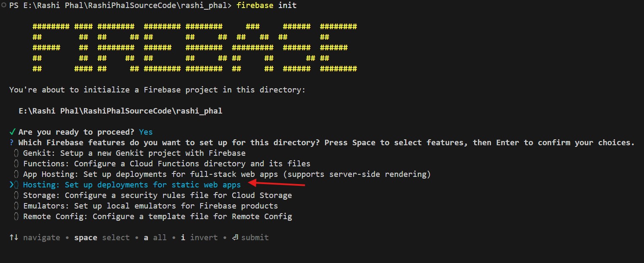Toggle the Genkit option checkbox
Screen dimensions: 644x263
(x=16, y=153)
